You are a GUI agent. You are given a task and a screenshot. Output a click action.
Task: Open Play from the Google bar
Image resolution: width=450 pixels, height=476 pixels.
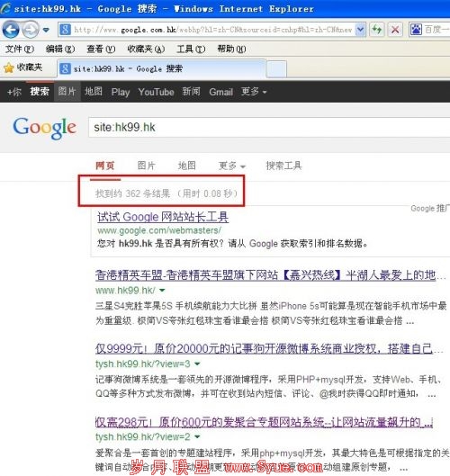tap(121, 92)
